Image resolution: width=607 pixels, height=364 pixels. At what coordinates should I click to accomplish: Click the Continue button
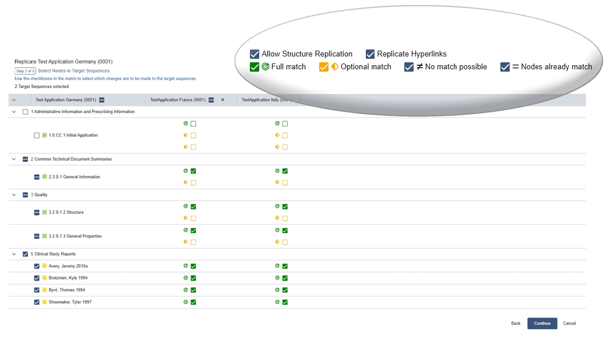(542, 323)
